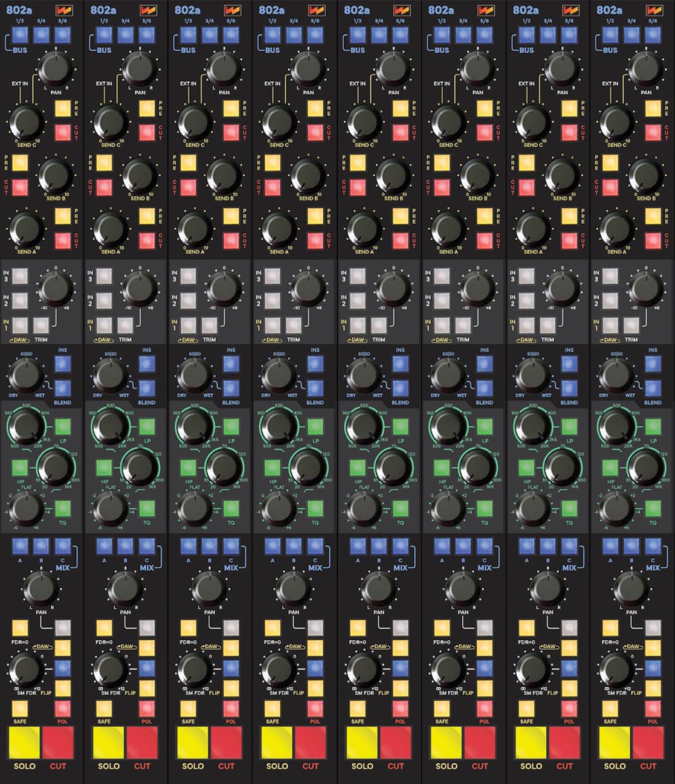The width and height of the screenshot is (675, 784).
Task: Assign eighth channel to Mix A
Action: [611, 547]
